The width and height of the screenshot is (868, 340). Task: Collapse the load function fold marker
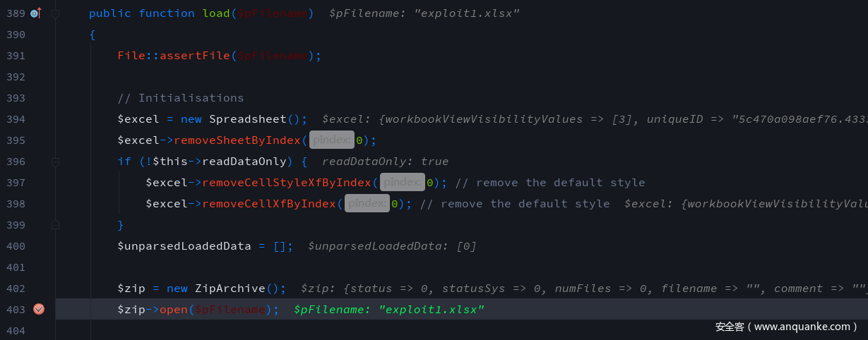56,13
